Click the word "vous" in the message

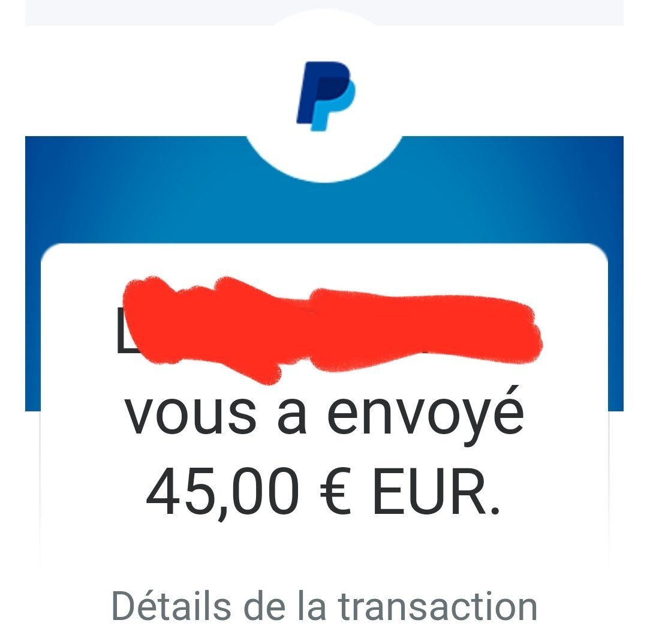[x=191, y=414]
